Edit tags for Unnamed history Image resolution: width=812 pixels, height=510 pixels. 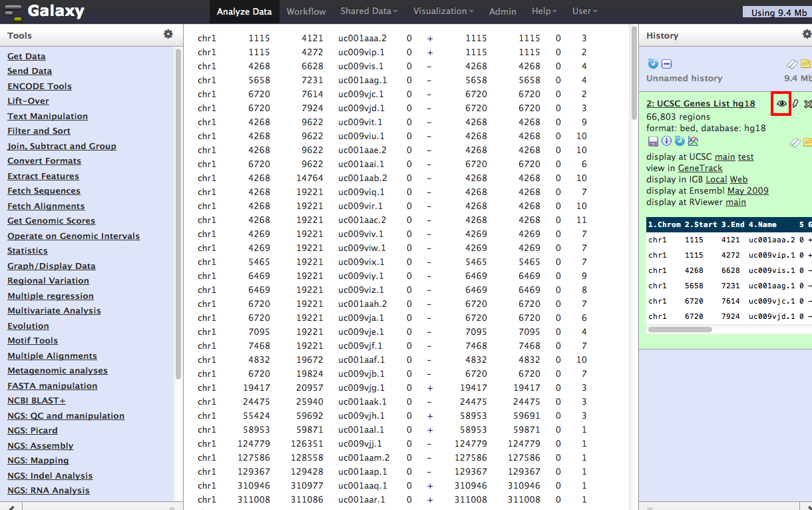pyautogui.click(x=792, y=64)
